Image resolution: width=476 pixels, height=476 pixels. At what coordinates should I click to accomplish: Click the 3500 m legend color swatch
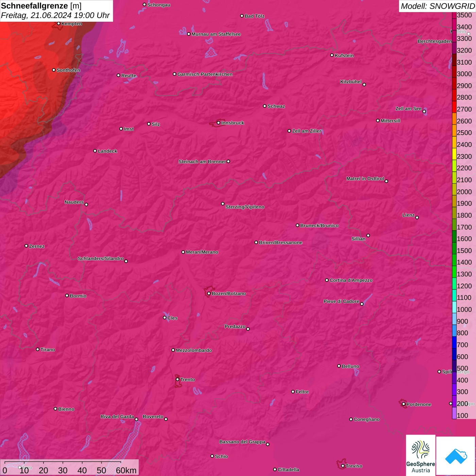(x=454, y=15)
